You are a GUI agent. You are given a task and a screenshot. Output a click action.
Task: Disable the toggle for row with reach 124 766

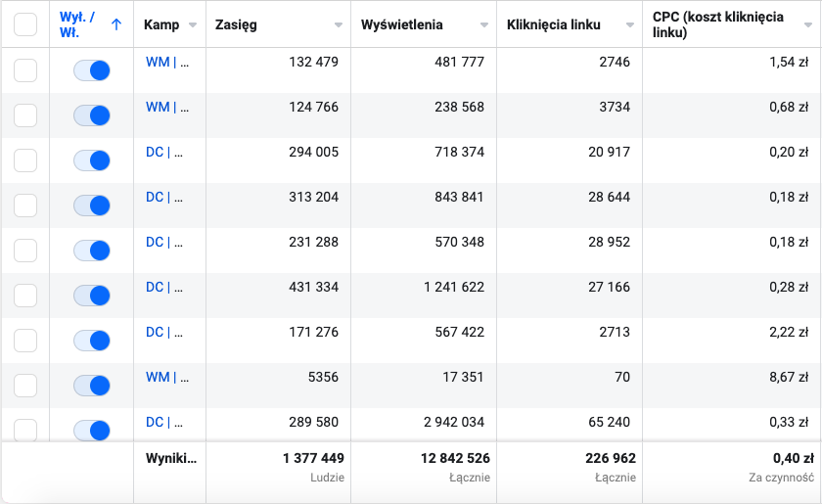click(x=92, y=115)
